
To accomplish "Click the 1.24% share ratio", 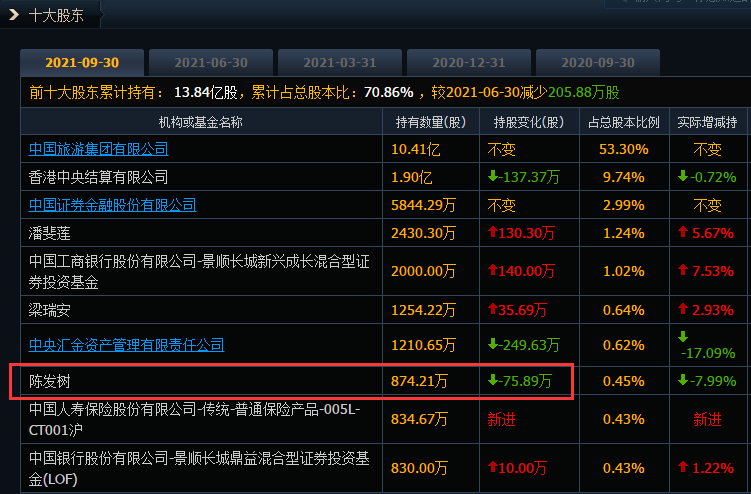I will click(x=624, y=233).
